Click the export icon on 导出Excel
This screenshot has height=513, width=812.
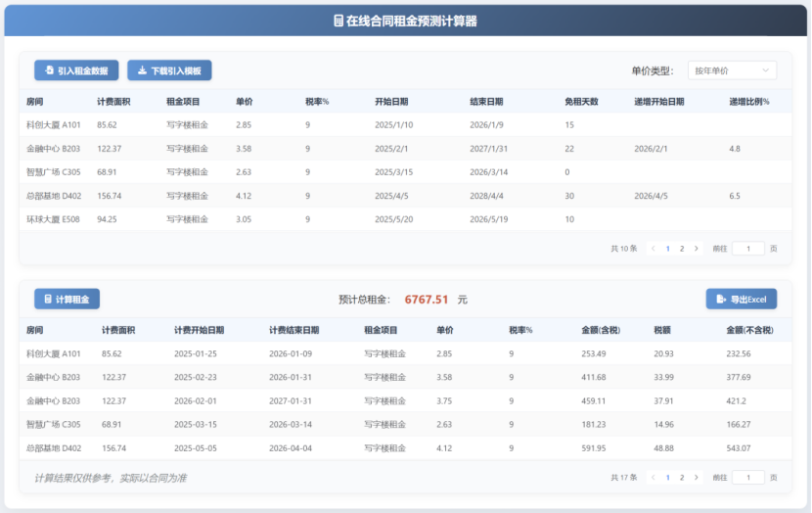point(721,300)
